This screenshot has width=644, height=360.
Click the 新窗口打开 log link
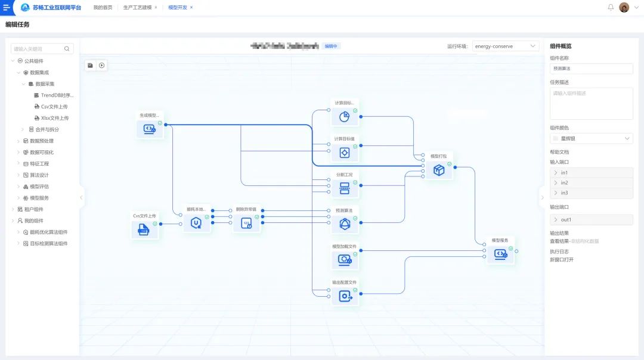coord(562,260)
